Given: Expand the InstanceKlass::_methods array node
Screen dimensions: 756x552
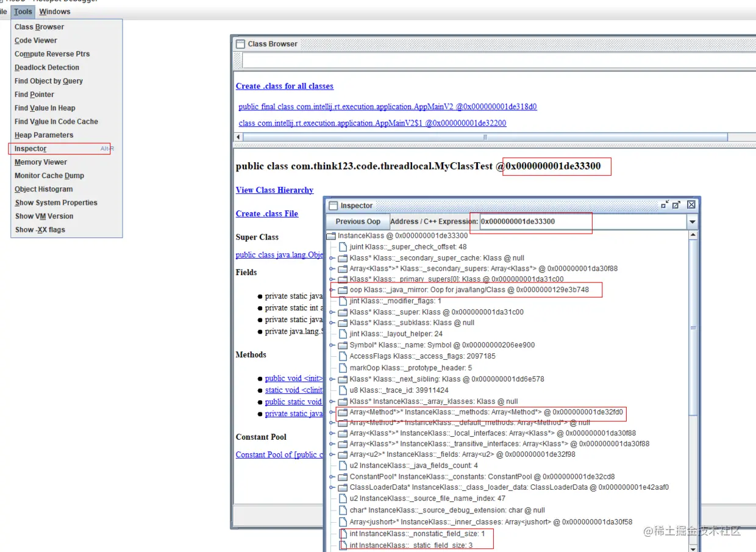Looking at the screenshot, I should [332, 412].
